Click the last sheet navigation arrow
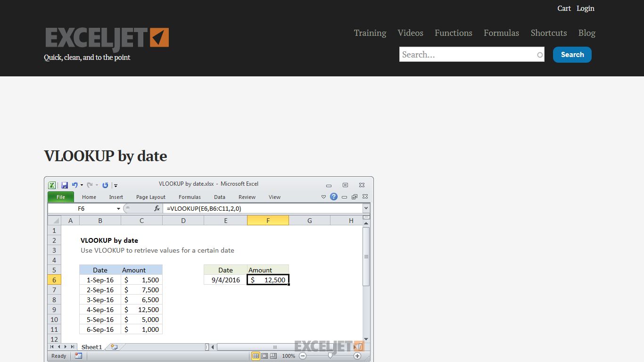Image resolution: width=644 pixels, height=362 pixels. (x=72, y=347)
